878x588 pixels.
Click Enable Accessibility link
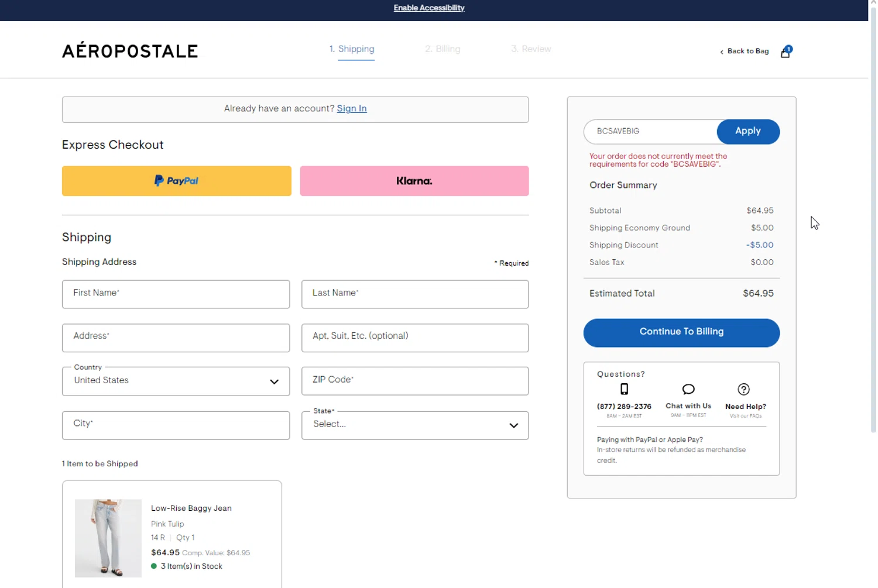pyautogui.click(x=429, y=8)
